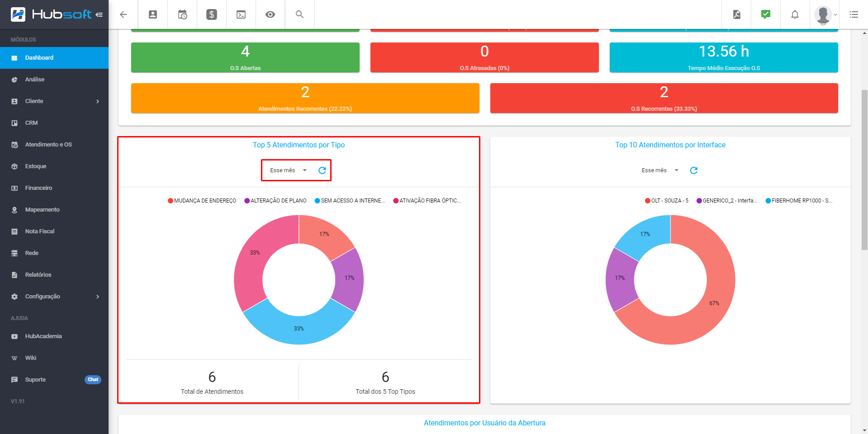Open the search icon in the toolbar
868x434 pixels.
coord(299,14)
